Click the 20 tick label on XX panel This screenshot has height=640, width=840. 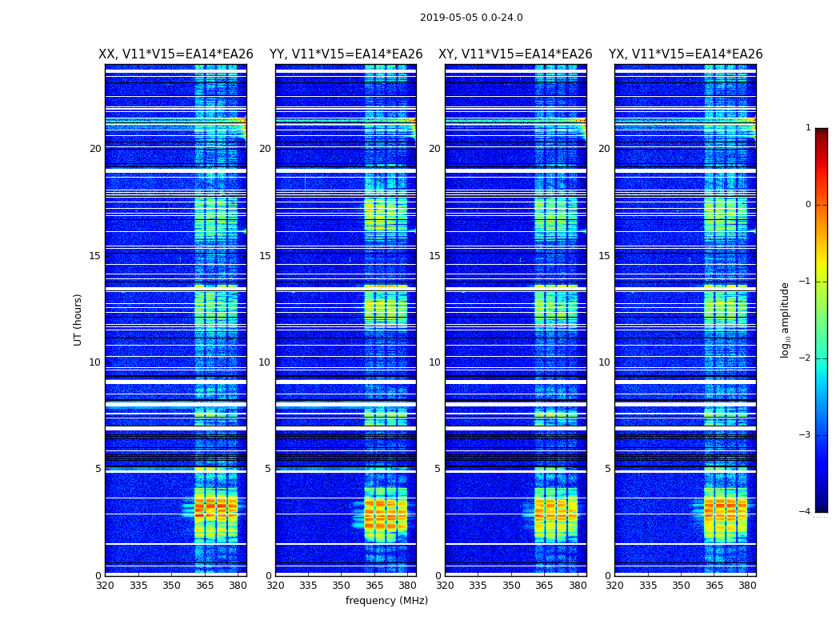[95, 149]
